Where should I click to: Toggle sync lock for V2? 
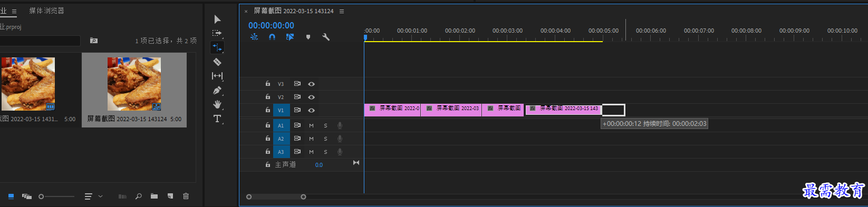[297, 97]
